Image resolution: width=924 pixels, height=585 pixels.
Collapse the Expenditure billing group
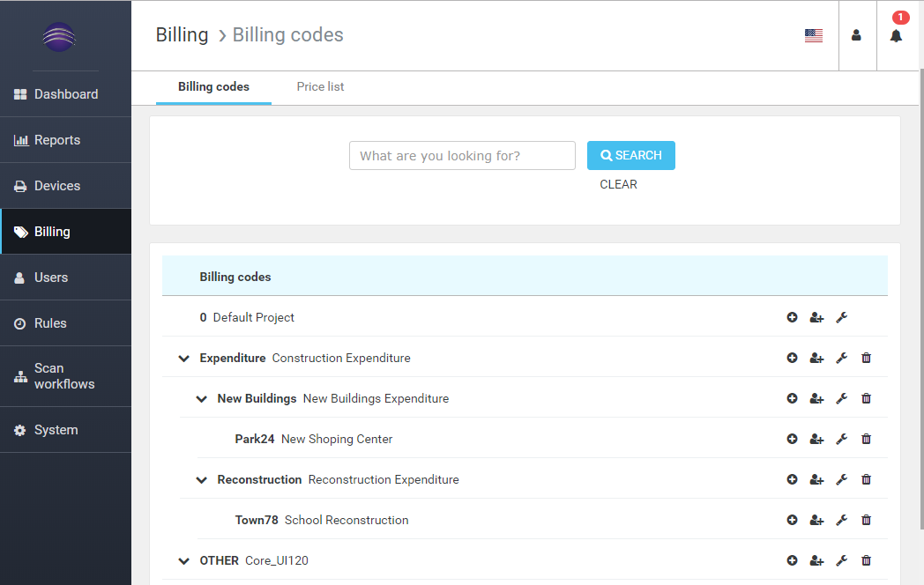click(183, 358)
